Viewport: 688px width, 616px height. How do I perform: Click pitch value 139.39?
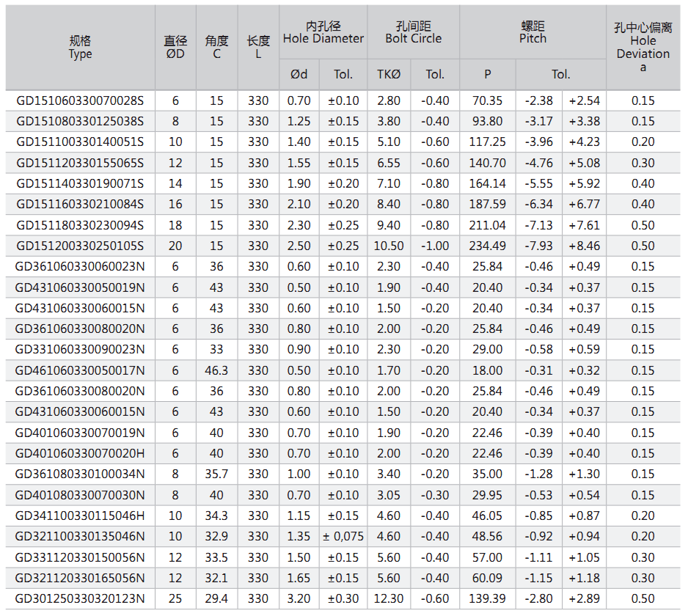(x=488, y=599)
